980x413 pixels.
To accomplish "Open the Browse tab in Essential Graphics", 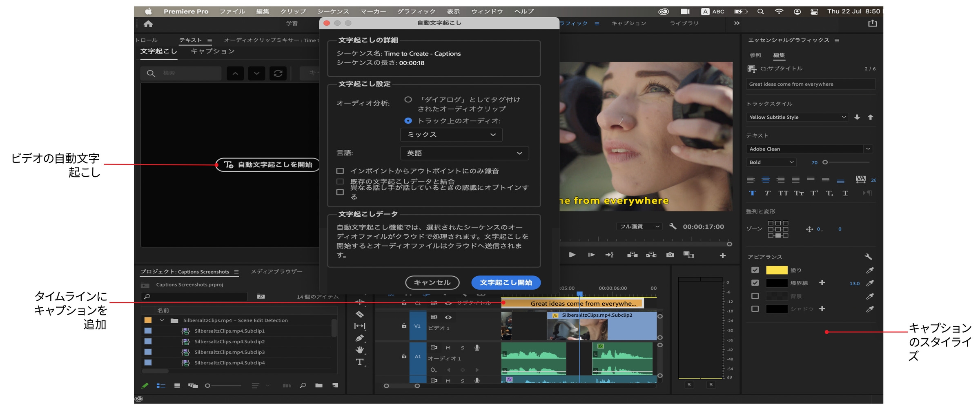I will 755,55.
